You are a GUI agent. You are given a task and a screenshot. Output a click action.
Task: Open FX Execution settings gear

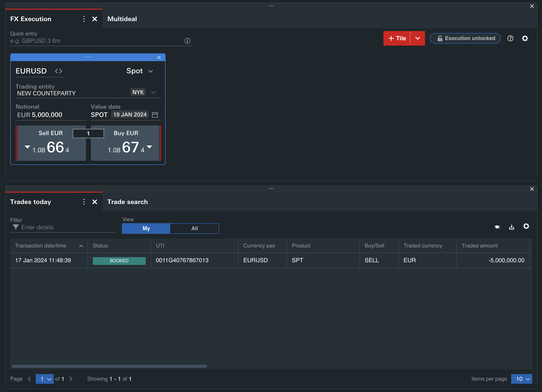(x=525, y=38)
